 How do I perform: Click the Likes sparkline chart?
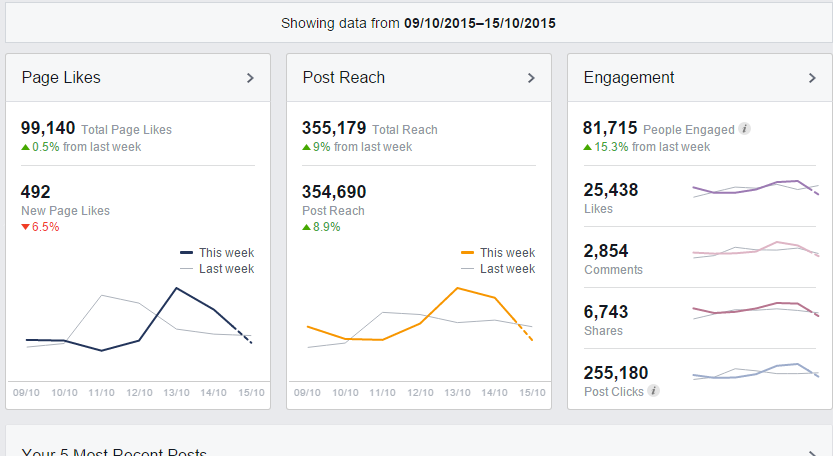[x=756, y=188]
